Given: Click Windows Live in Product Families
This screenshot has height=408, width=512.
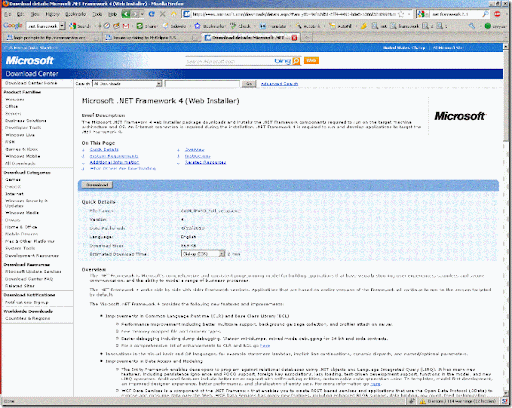Looking at the screenshot, I should tap(20, 135).
